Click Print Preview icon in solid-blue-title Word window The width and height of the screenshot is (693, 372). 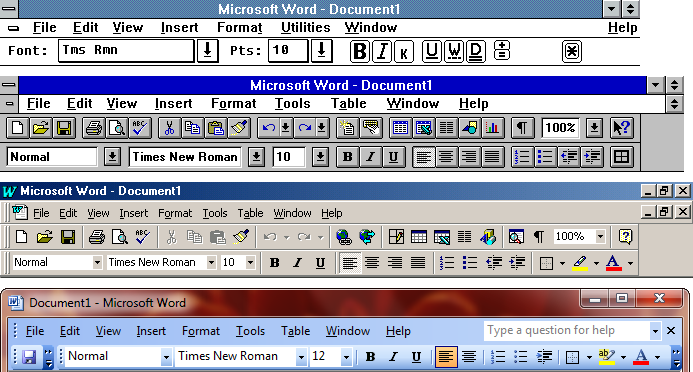click(x=117, y=128)
